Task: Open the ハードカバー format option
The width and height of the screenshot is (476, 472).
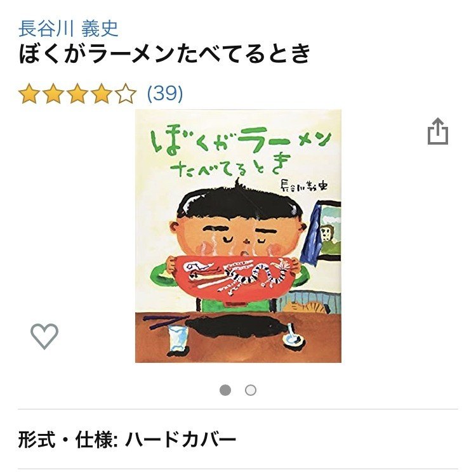Action: [180, 440]
